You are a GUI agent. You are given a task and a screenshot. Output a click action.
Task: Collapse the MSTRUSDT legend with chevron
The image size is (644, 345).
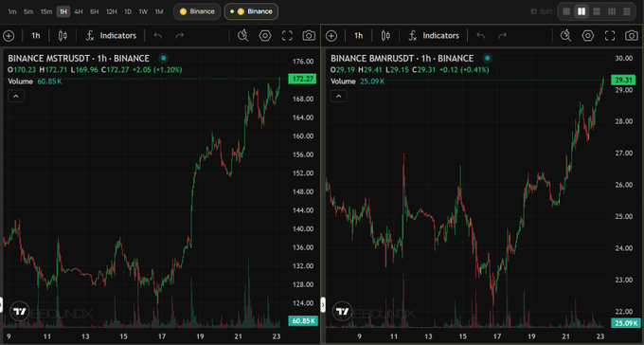tap(16, 97)
